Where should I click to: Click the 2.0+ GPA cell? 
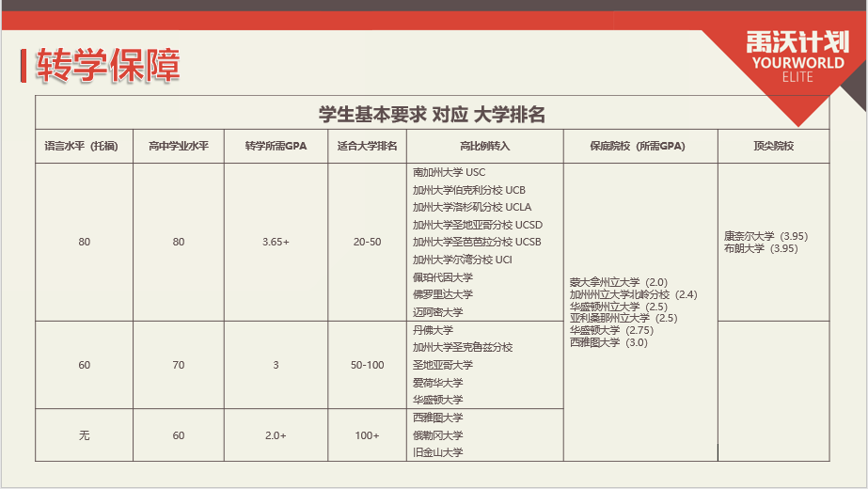click(276, 435)
